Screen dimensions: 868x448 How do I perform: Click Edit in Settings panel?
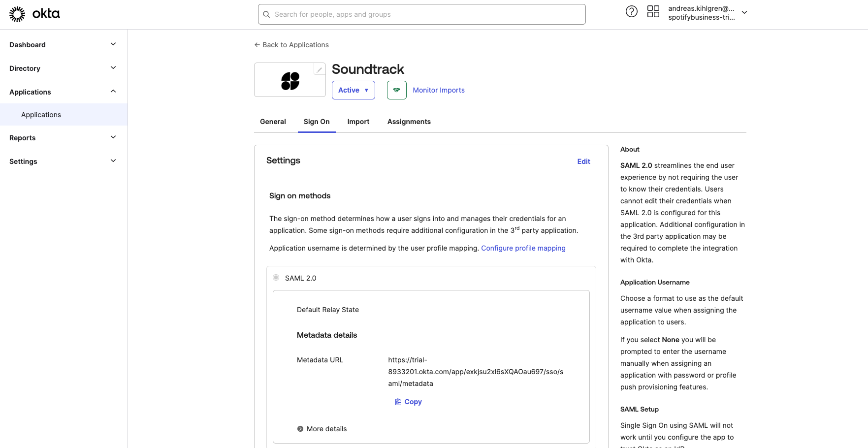(x=584, y=161)
